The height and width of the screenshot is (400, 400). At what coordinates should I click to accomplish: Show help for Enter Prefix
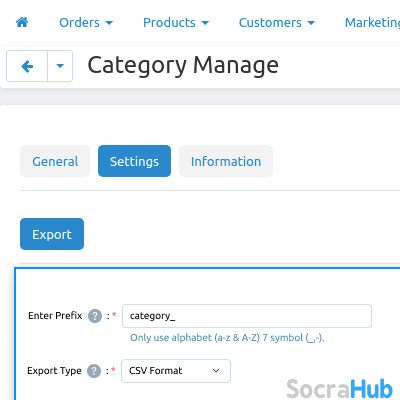(x=95, y=316)
